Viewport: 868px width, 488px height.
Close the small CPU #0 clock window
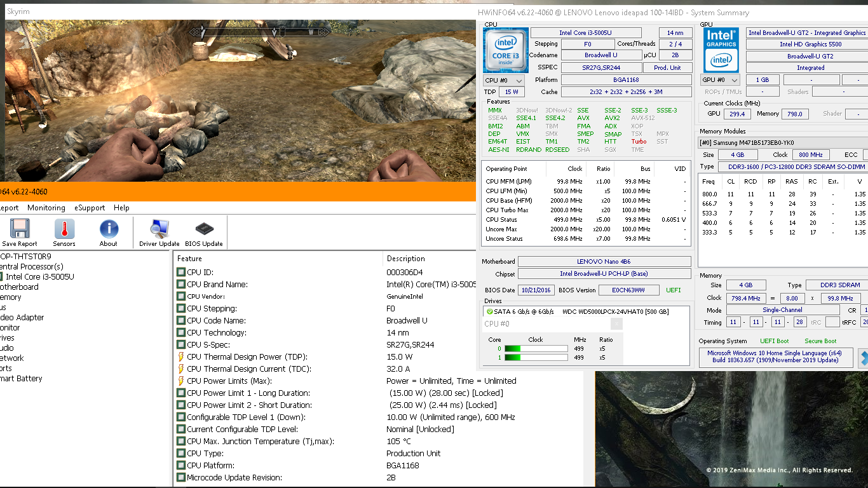[616, 324]
